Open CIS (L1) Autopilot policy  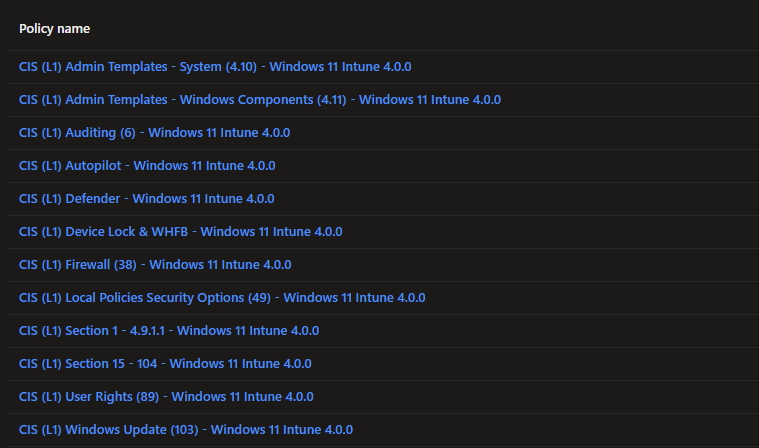pyautogui.click(x=147, y=165)
